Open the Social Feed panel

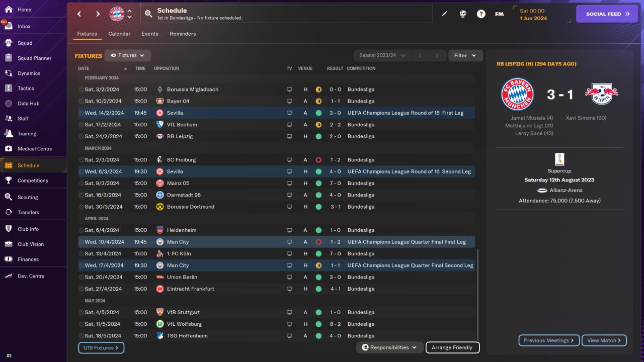click(x=608, y=14)
